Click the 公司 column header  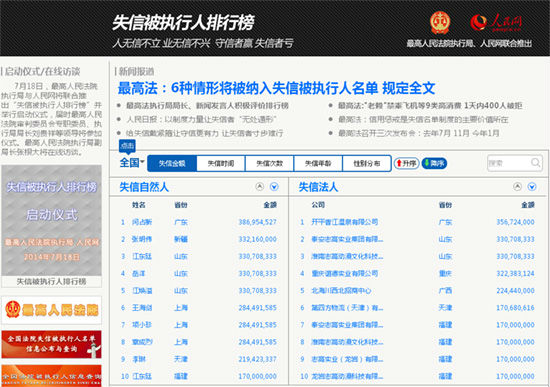[318, 205]
